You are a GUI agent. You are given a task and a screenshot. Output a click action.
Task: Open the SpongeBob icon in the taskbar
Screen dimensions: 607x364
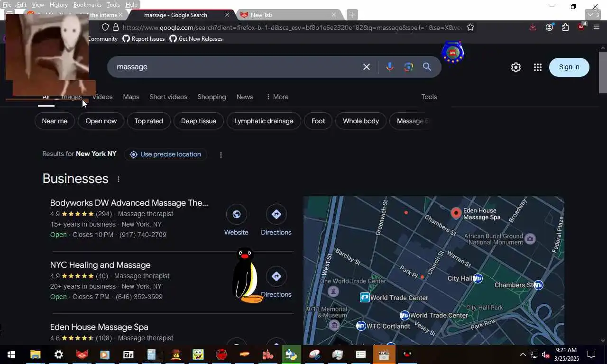[198, 355]
